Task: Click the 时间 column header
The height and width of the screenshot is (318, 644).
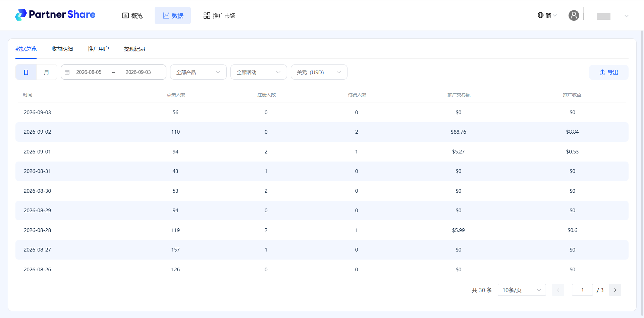Action: 28,95
